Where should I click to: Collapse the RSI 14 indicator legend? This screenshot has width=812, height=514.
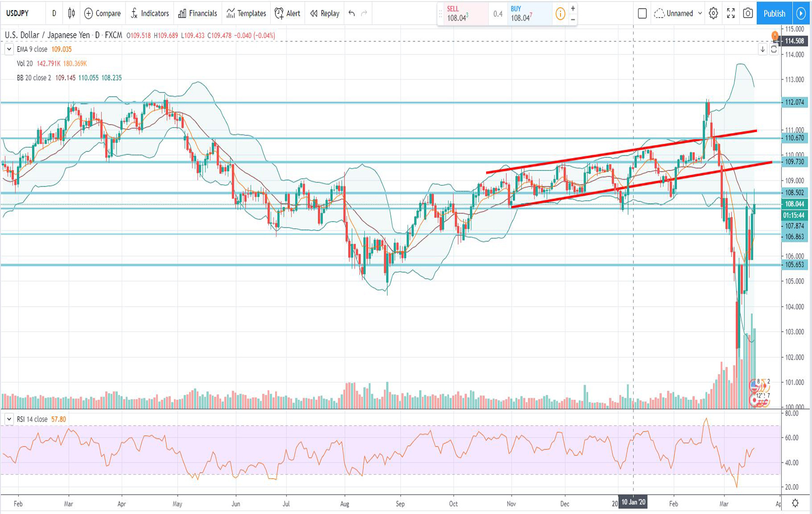coord(9,419)
